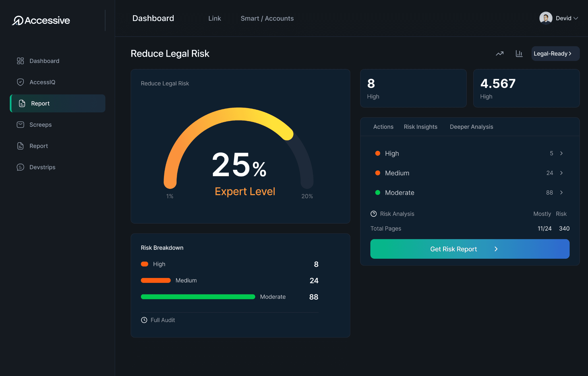The width and height of the screenshot is (588, 376).
Task: Click the bar chart view icon
Action: tap(519, 53)
